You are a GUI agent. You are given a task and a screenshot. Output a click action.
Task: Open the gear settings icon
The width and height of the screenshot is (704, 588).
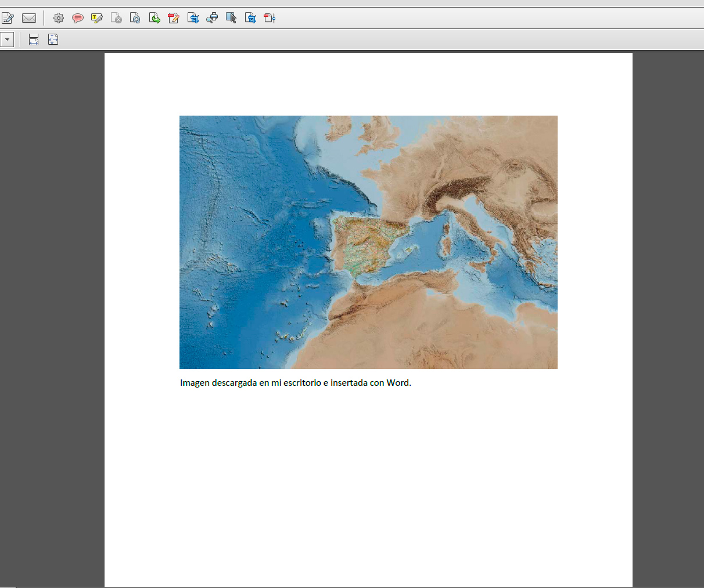(59, 18)
